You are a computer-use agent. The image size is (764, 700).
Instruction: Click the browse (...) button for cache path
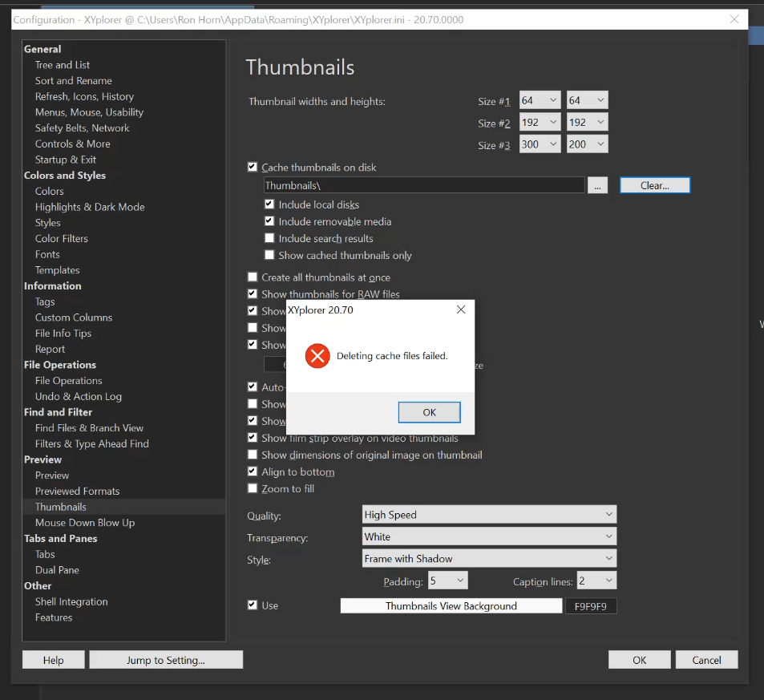pos(597,185)
